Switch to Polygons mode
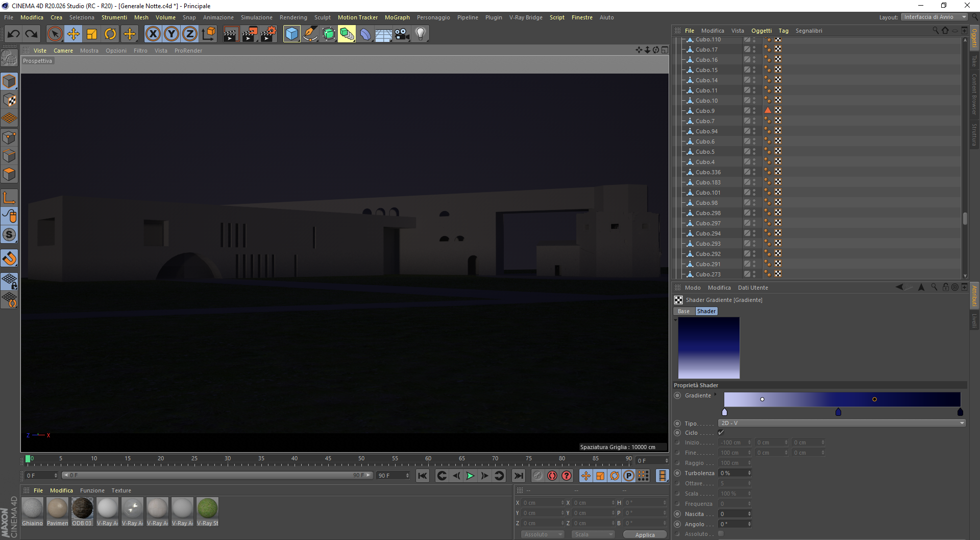Viewport: 980px width, 540px height. point(9,175)
